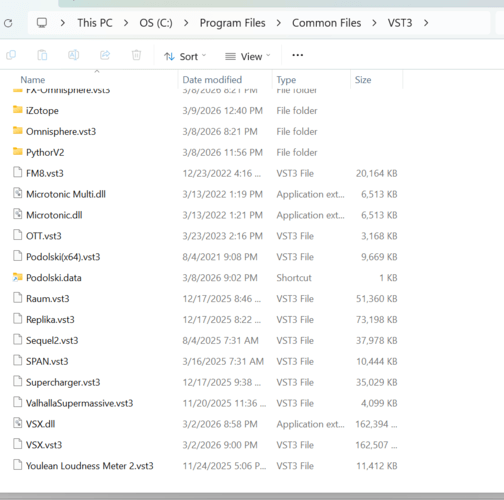Go to This PC in breadcrumb
This screenshot has width=504, height=500.
(95, 23)
